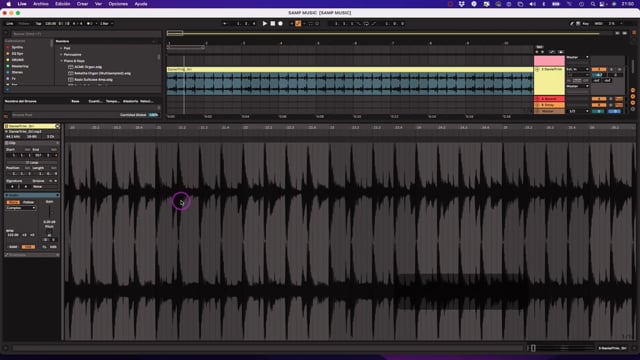The height and width of the screenshot is (360, 640).
Task: Toggle the computer MIDI keyboard icon
Action: (x=578, y=24)
